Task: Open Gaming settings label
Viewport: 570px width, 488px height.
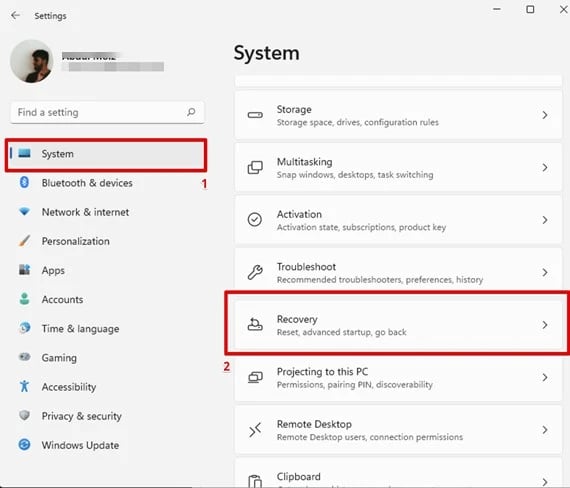Action: pos(59,358)
